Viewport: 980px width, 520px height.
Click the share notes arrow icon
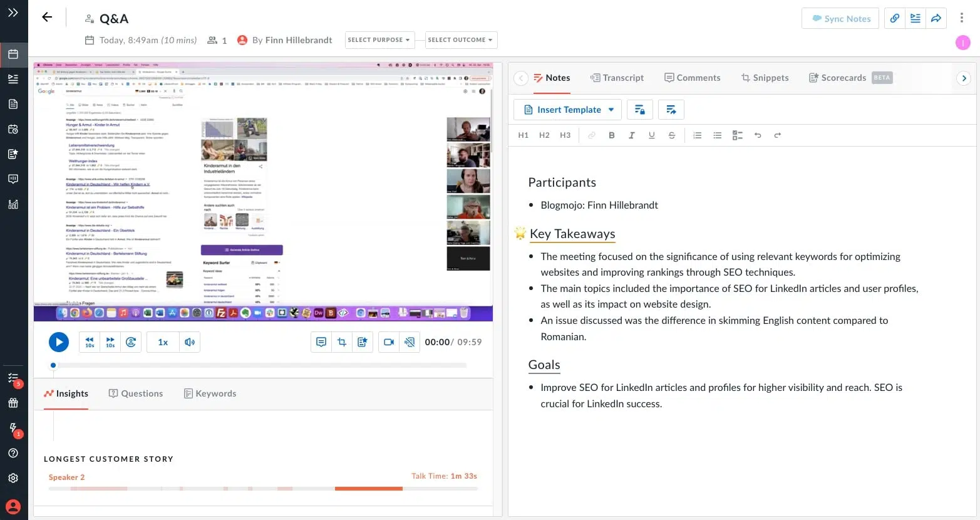point(671,110)
